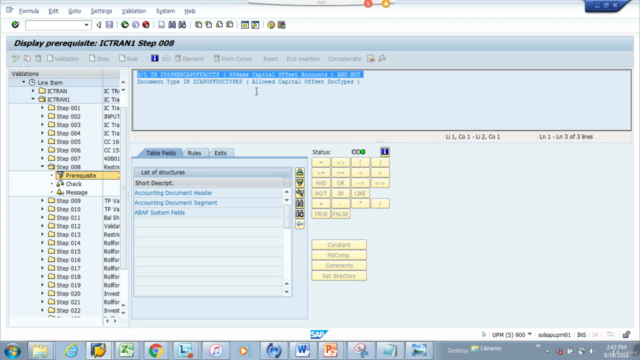
Task: Select the Table Fields tab
Action: [161, 153]
